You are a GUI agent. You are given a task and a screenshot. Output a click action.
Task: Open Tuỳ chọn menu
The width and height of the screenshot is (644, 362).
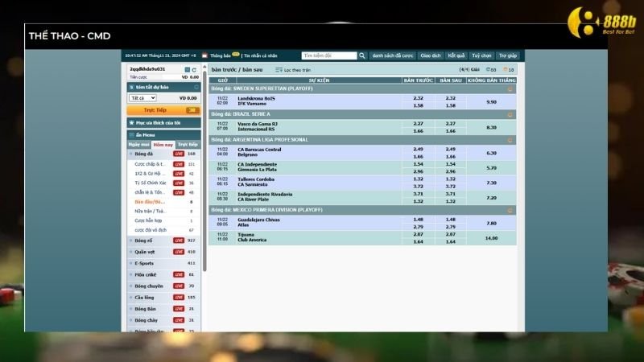coord(481,56)
